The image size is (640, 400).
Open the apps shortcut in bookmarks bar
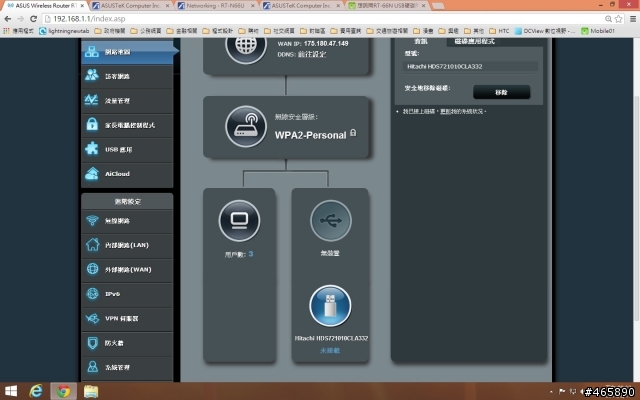click(18, 31)
